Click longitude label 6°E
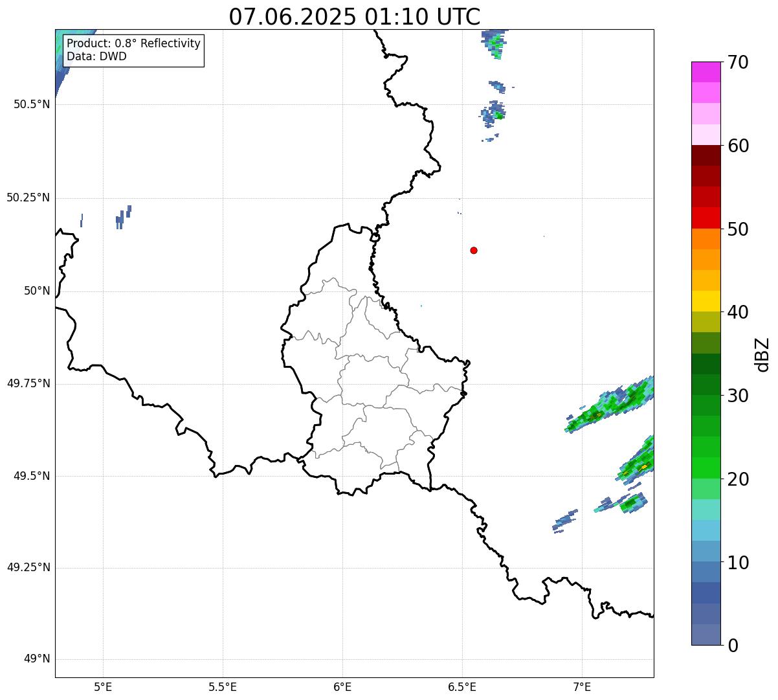 [x=342, y=686]
